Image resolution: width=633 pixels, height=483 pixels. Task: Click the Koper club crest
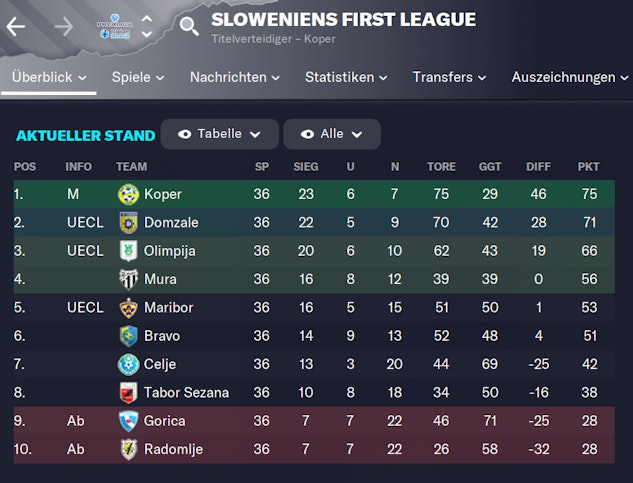point(128,194)
